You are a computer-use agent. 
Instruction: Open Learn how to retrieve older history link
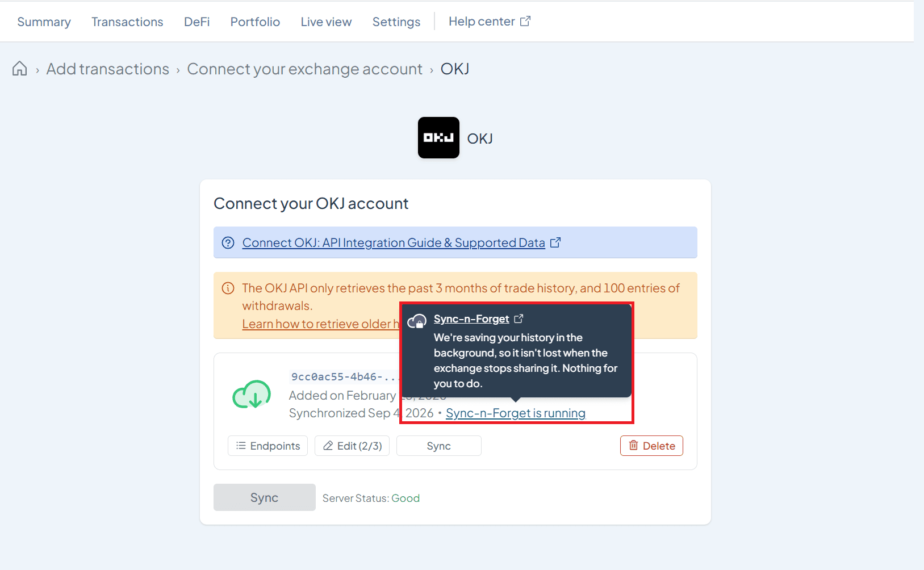[321, 324]
